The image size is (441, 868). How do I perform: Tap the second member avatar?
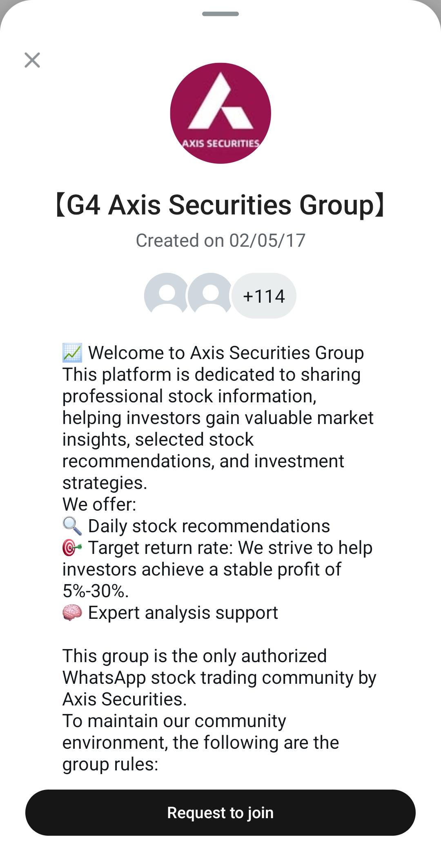[x=211, y=294]
